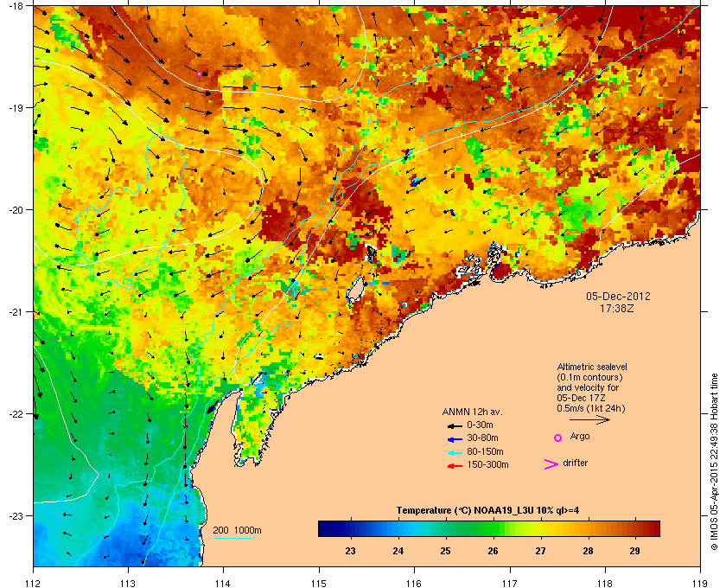Click the red 150-300m legend arrow
This screenshot has width=726, height=588.
coord(455,466)
